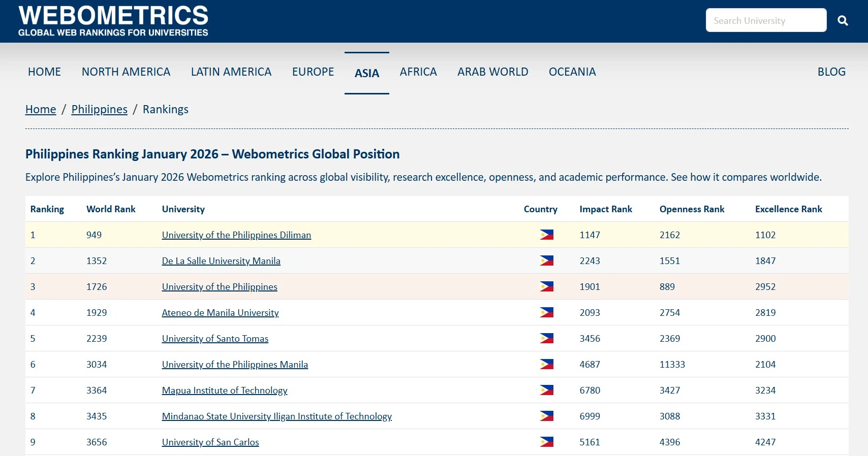Click impact rank value 6780
868x456 pixels.
coord(590,390)
